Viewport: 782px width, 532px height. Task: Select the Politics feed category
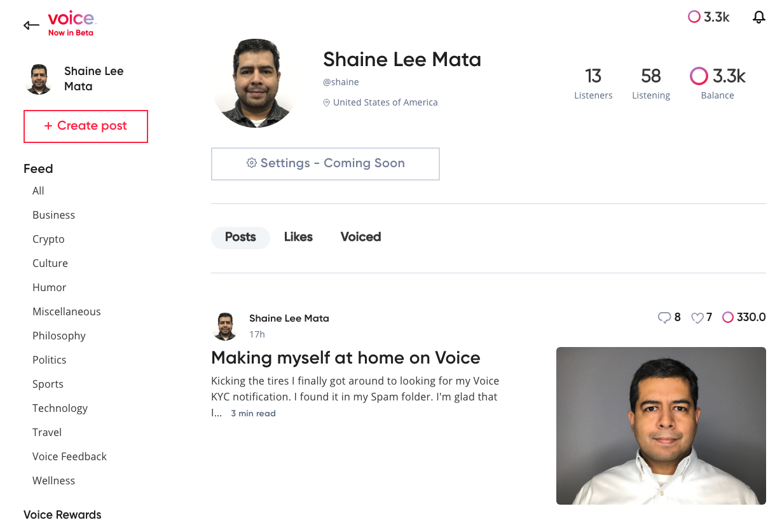50,360
